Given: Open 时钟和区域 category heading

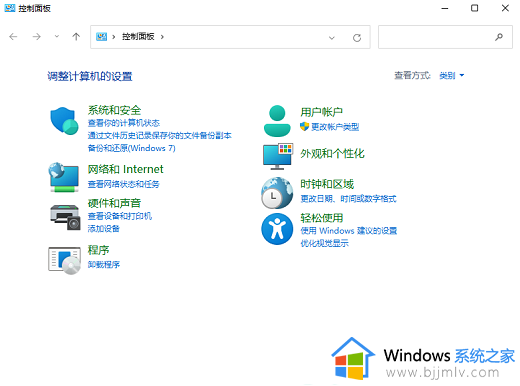Looking at the screenshot, I should point(327,184).
